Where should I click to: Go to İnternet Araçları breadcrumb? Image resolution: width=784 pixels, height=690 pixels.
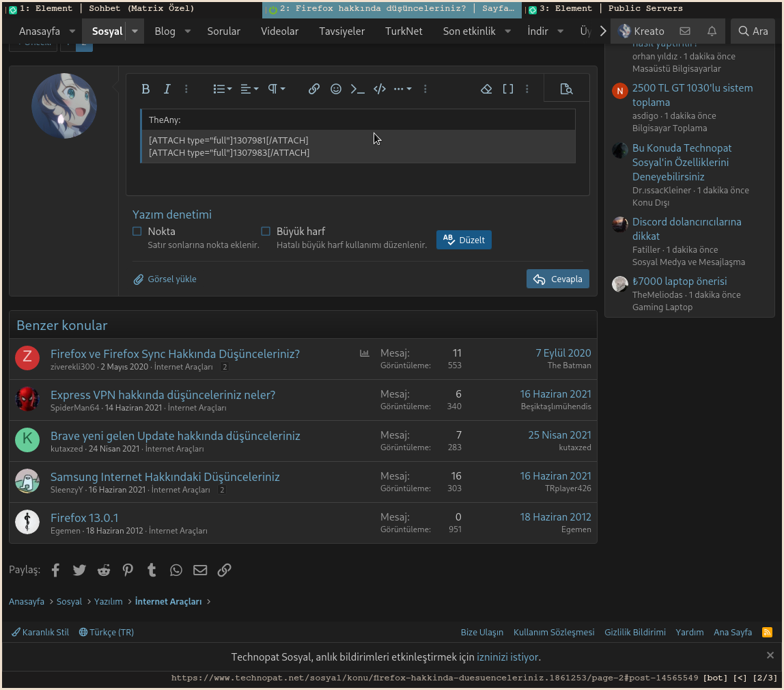click(168, 601)
